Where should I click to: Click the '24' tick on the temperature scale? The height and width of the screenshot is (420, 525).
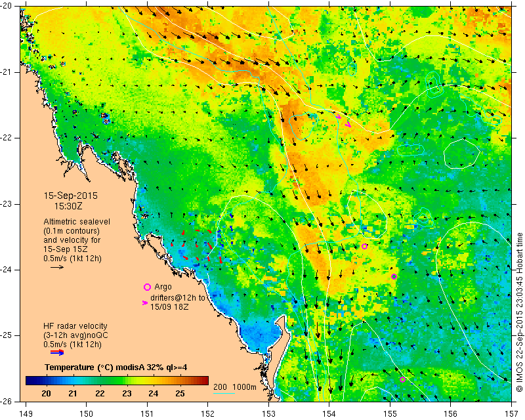coord(154,394)
